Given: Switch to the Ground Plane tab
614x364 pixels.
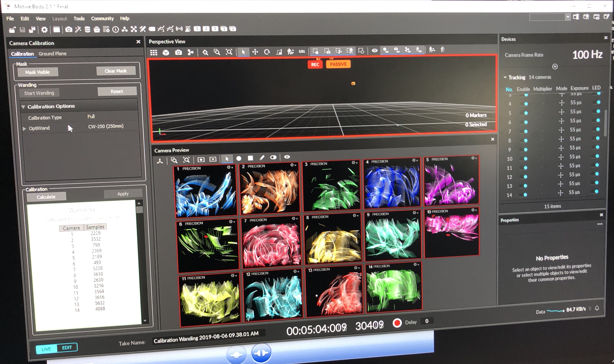Looking at the screenshot, I should click(x=52, y=53).
